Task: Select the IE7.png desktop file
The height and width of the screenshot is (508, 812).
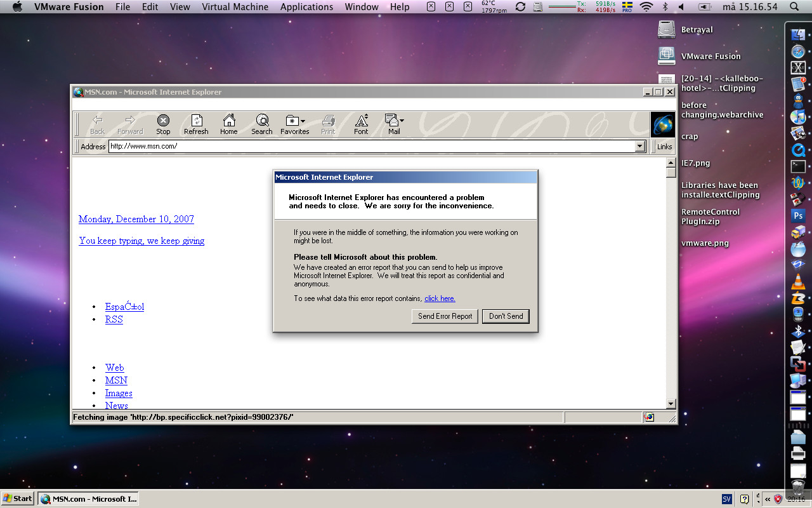Action: [x=695, y=163]
